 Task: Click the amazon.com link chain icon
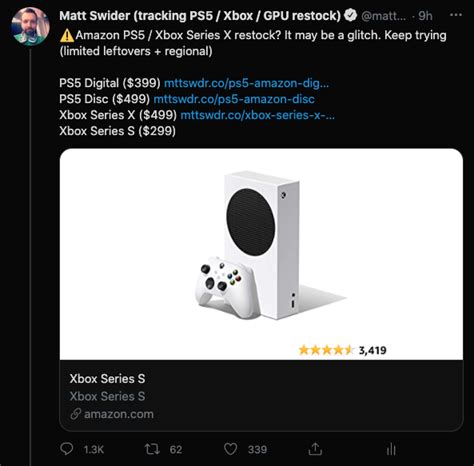(x=76, y=414)
